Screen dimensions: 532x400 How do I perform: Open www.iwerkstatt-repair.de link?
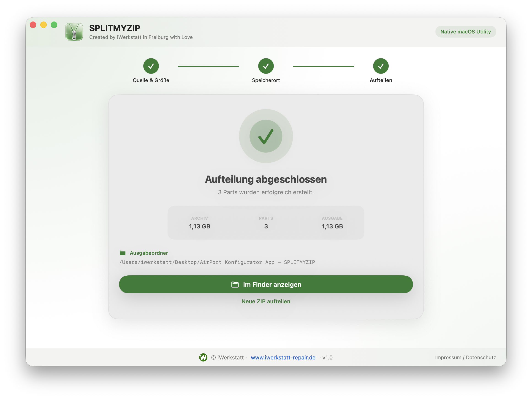(x=283, y=357)
